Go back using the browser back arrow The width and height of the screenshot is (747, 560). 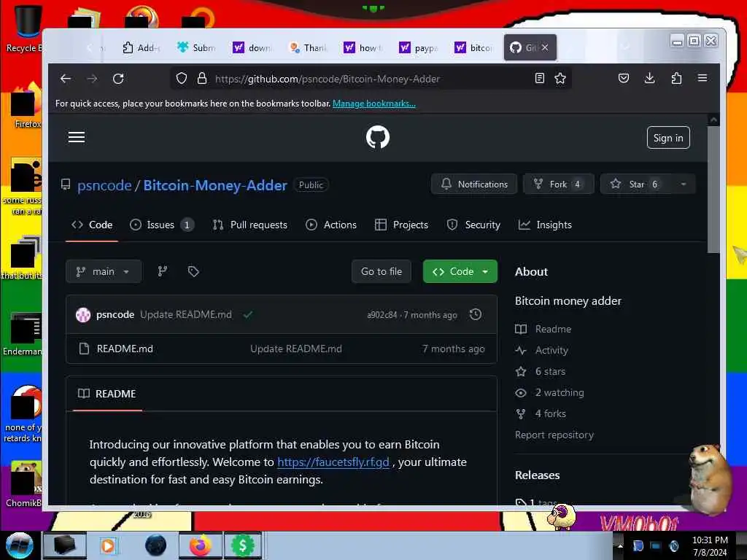click(x=66, y=79)
